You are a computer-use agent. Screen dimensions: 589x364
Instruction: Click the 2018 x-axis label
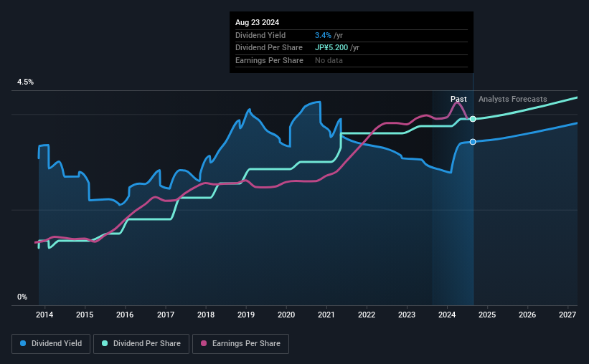click(x=206, y=315)
